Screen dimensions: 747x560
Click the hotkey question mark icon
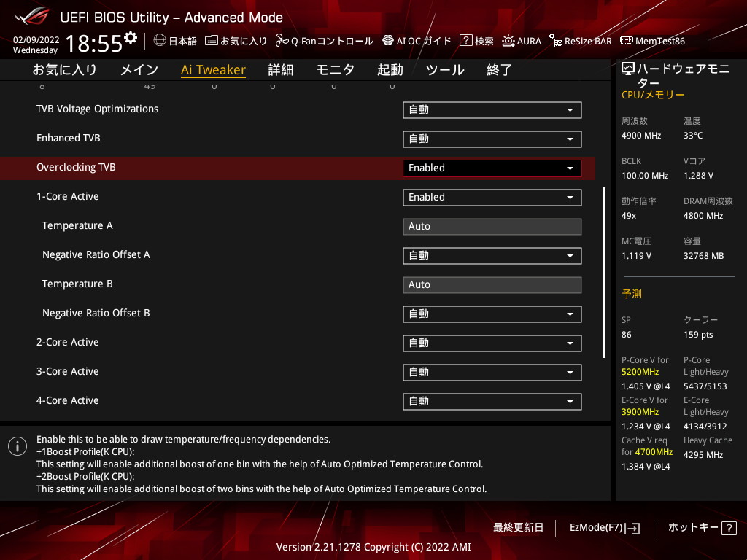pyautogui.click(x=729, y=528)
